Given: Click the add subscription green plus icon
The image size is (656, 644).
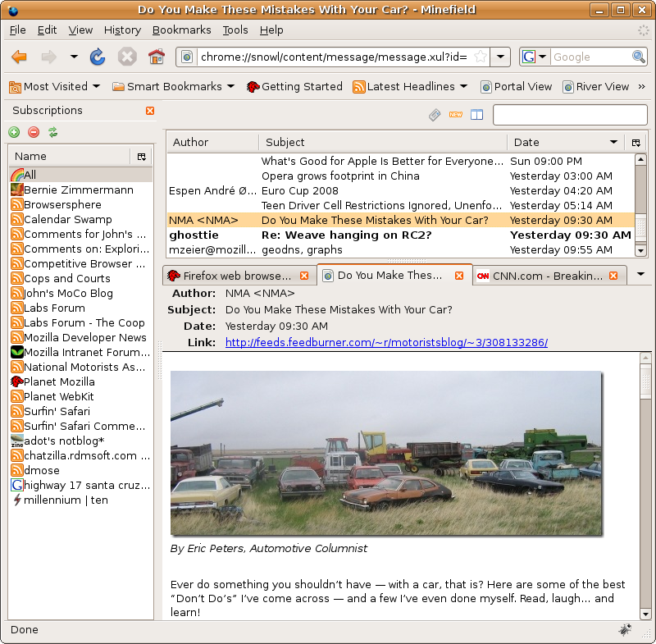Looking at the screenshot, I should click(14, 132).
